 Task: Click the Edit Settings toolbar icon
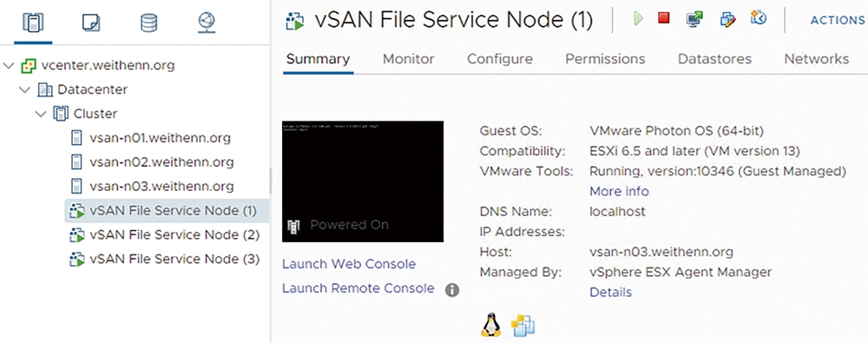click(x=727, y=19)
